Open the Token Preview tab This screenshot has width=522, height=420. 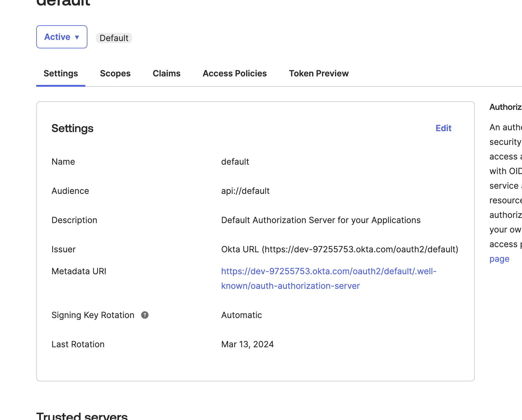click(x=319, y=73)
